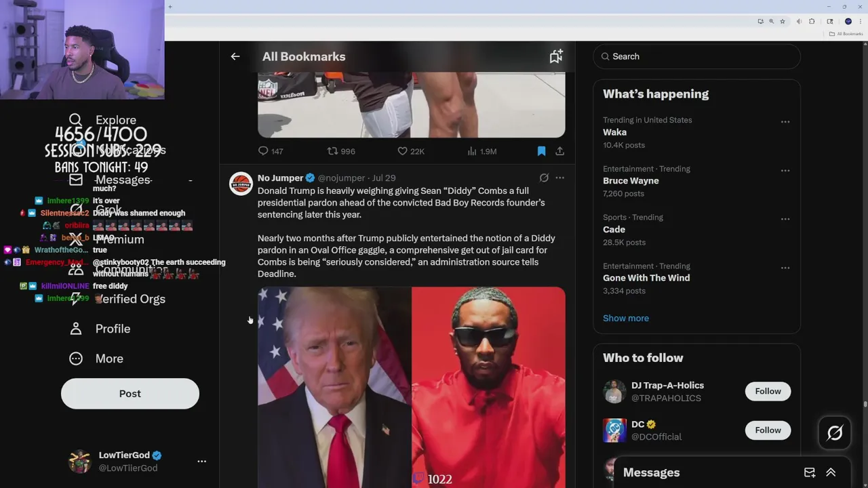Open replies showing 147 comments
The height and width of the screenshot is (488, 868).
coord(271,151)
